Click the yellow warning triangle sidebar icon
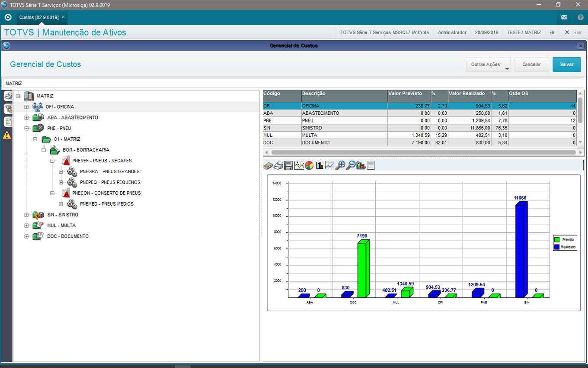Screen dimensions: 588x368 (x=7, y=135)
